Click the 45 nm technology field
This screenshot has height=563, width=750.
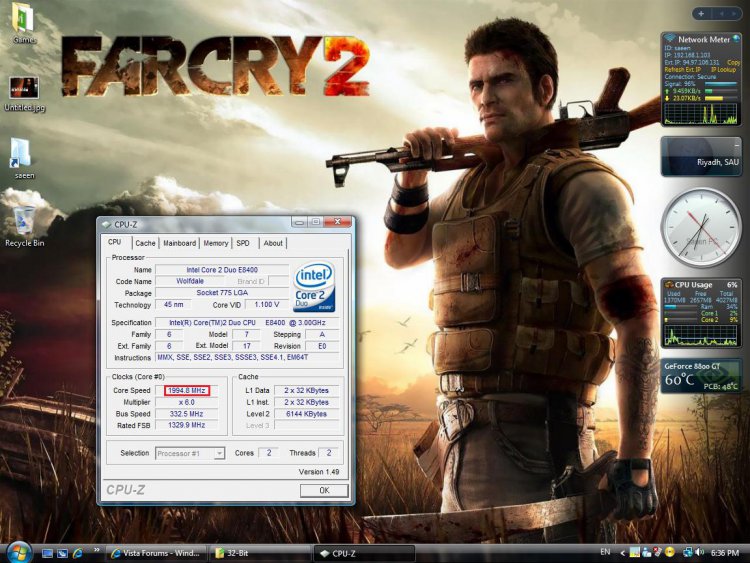[174, 304]
